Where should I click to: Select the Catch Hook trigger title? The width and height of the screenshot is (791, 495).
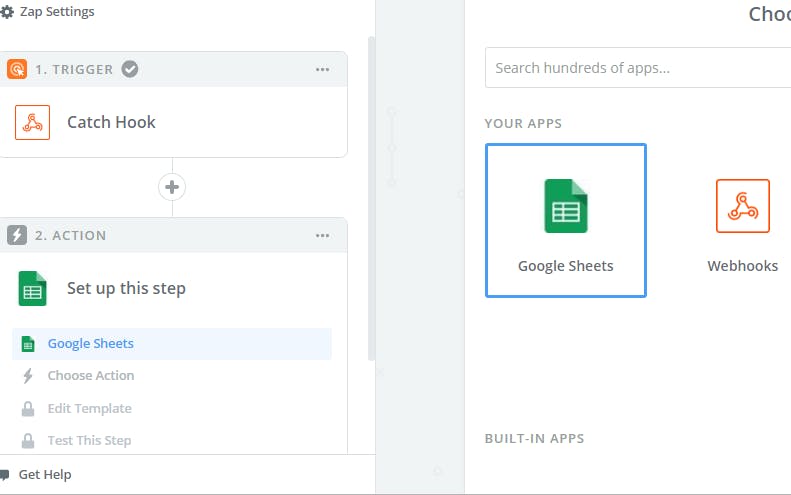coord(111,122)
